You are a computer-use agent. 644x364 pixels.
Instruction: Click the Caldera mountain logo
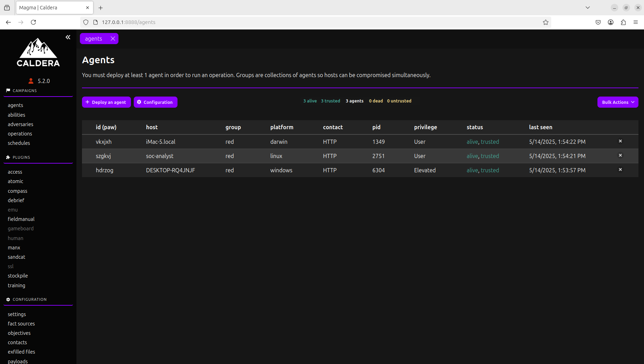pyautogui.click(x=38, y=52)
